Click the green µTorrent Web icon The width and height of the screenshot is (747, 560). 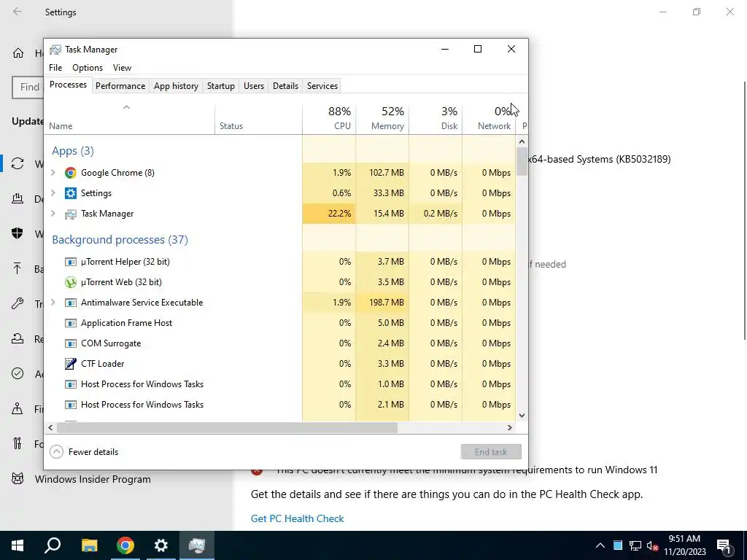coord(71,282)
